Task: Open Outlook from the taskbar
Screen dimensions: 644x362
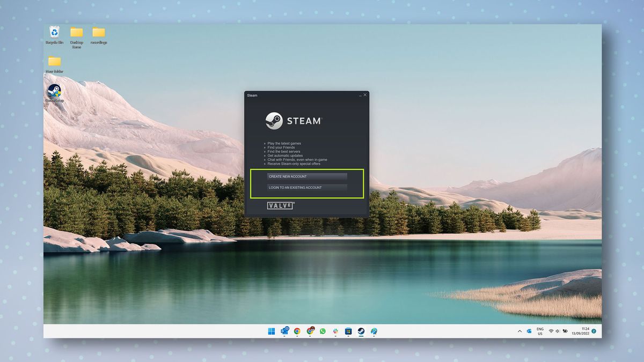Action: [x=285, y=331]
